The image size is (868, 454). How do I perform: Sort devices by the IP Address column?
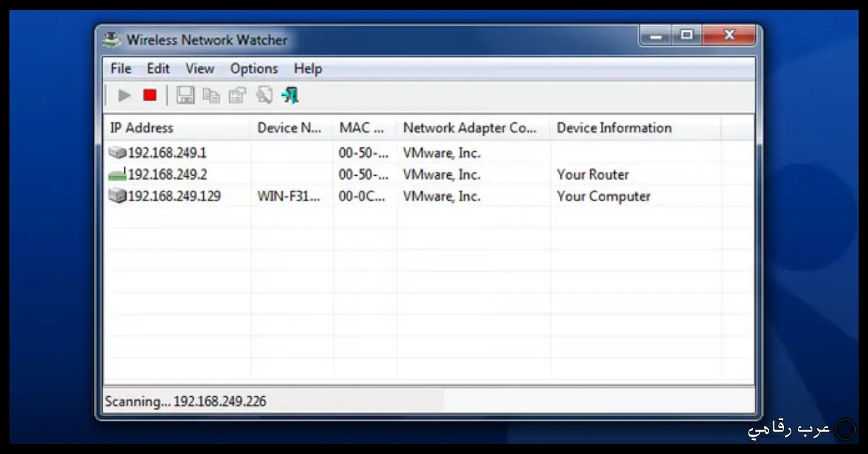(141, 128)
